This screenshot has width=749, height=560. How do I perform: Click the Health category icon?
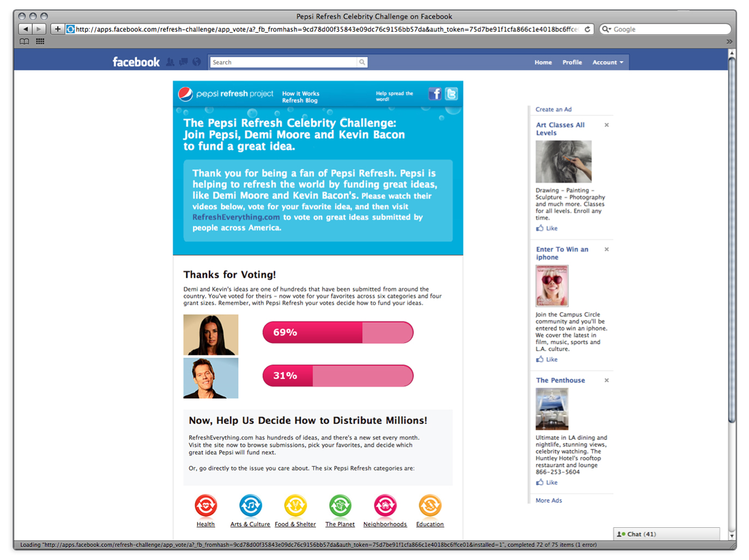206,505
